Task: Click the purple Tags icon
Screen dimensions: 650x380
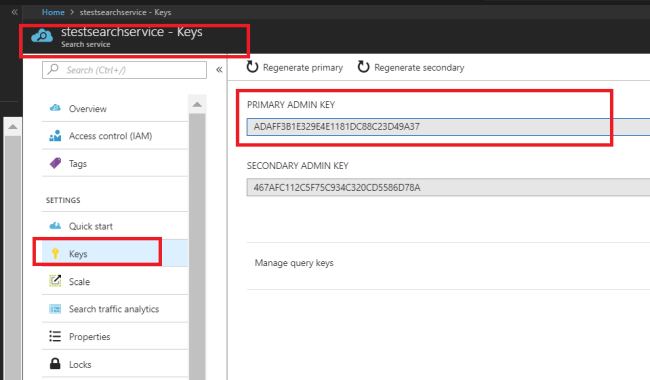Action: 55,163
